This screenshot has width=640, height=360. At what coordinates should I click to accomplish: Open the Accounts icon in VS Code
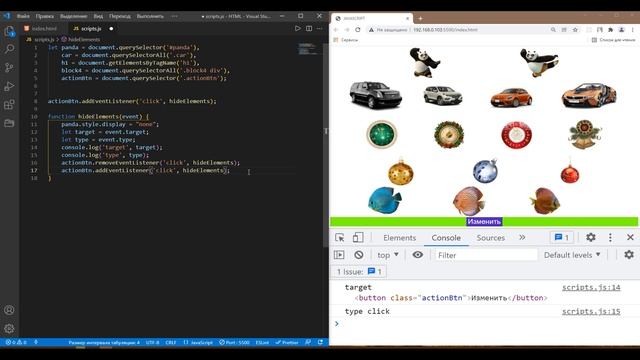(x=9, y=310)
